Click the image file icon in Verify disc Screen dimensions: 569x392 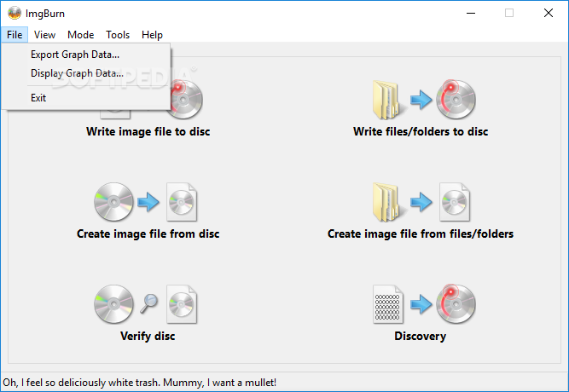[x=182, y=304]
